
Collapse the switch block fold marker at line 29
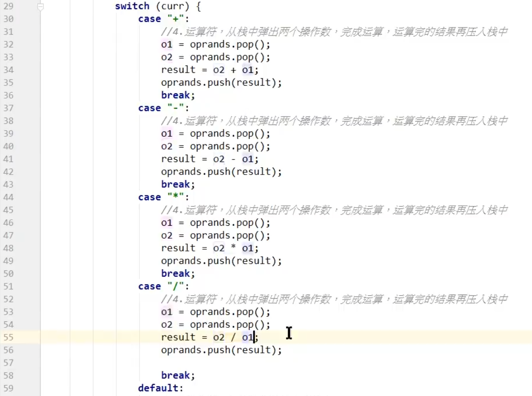[40, 7]
